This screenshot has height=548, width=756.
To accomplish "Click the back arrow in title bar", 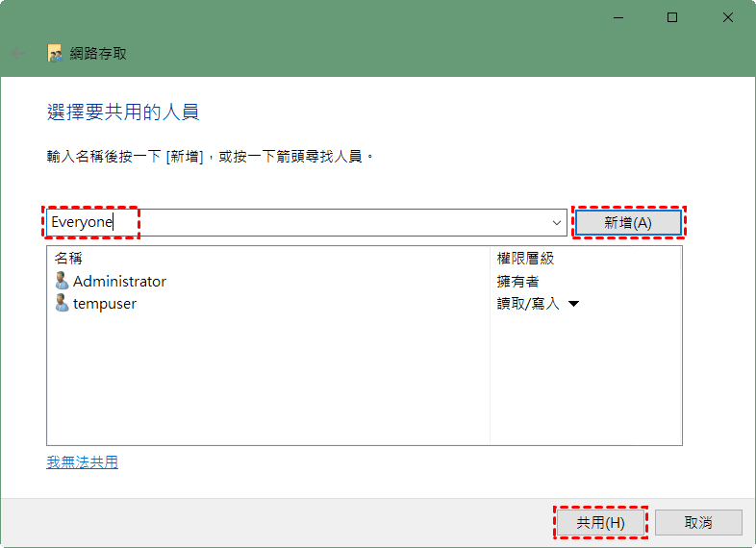I will [x=18, y=54].
